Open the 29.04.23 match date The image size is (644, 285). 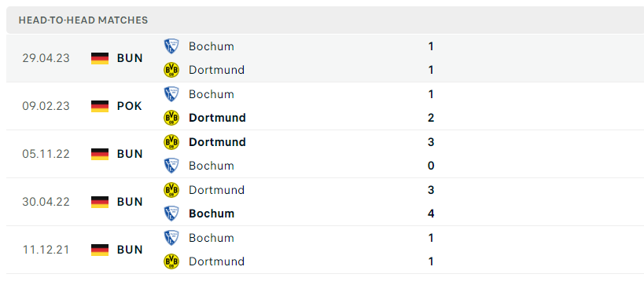46,58
